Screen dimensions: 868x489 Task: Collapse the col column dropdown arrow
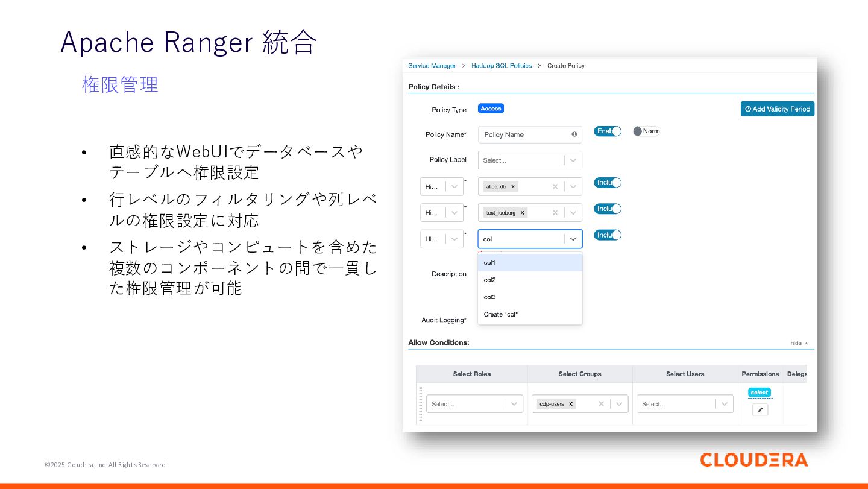point(573,239)
